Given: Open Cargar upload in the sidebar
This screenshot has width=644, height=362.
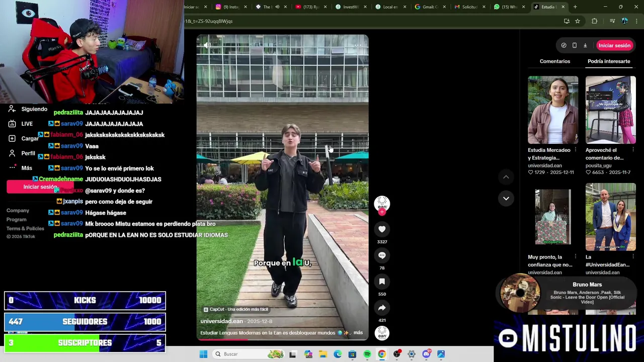Looking at the screenshot, I should coord(30,138).
